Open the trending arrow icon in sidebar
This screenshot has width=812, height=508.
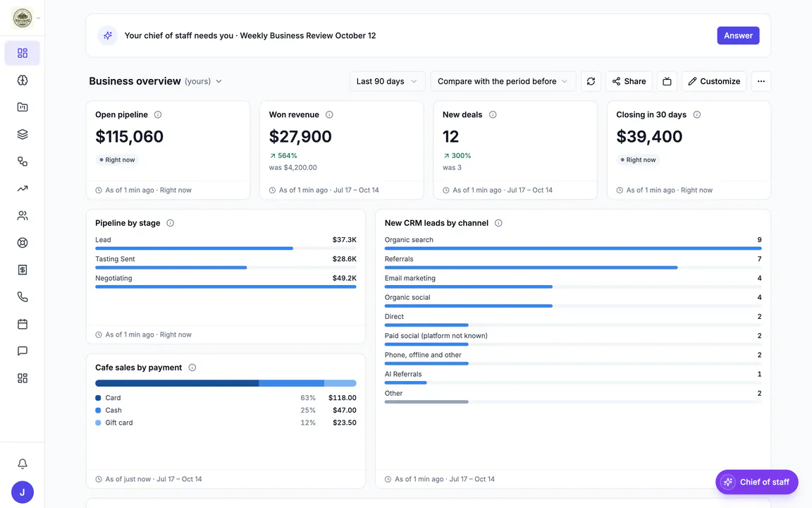click(x=23, y=188)
